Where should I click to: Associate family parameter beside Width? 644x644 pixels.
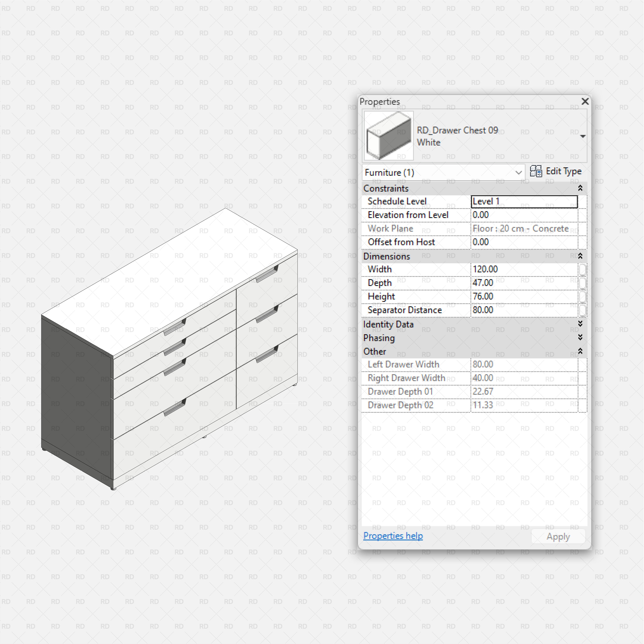point(583,269)
